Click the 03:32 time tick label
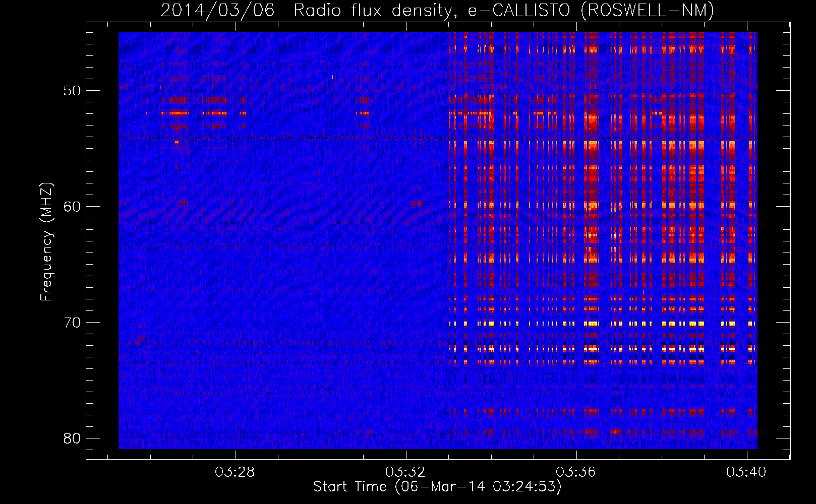This screenshot has height=504, width=816. [405, 472]
